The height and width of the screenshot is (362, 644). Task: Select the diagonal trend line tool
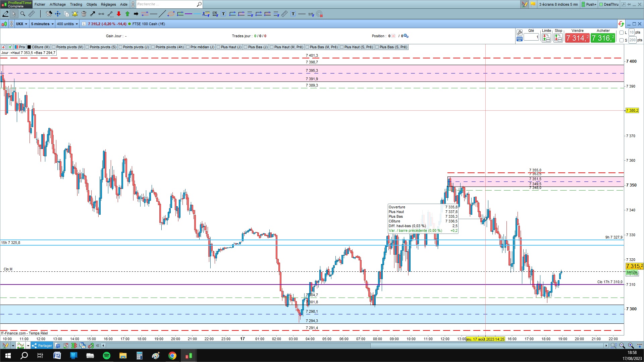click(162, 14)
